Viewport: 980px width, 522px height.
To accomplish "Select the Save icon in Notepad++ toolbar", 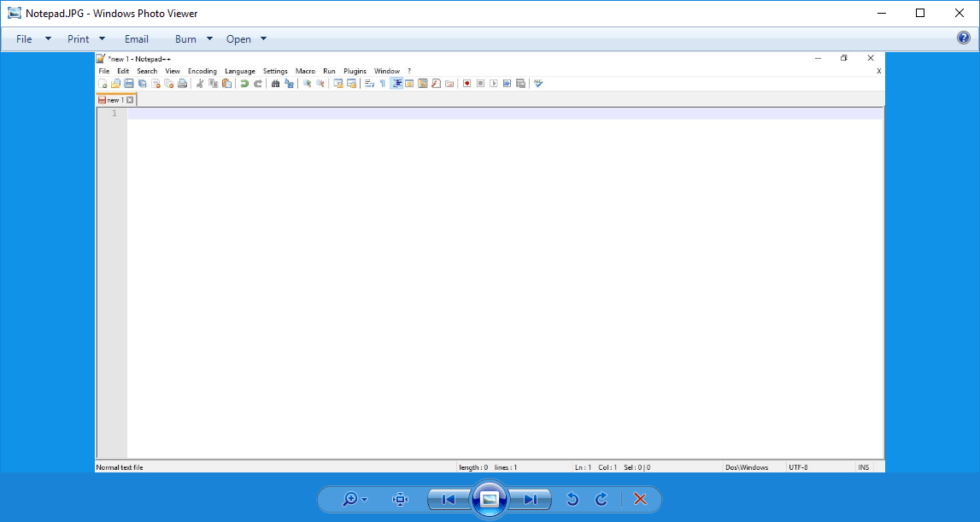I will (129, 83).
